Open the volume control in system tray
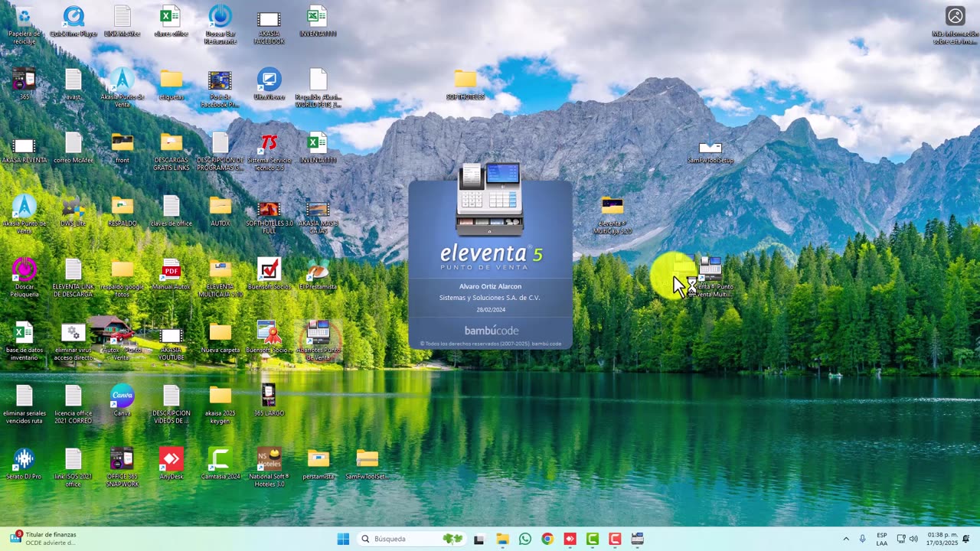980x551 pixels. coord(913,539)
